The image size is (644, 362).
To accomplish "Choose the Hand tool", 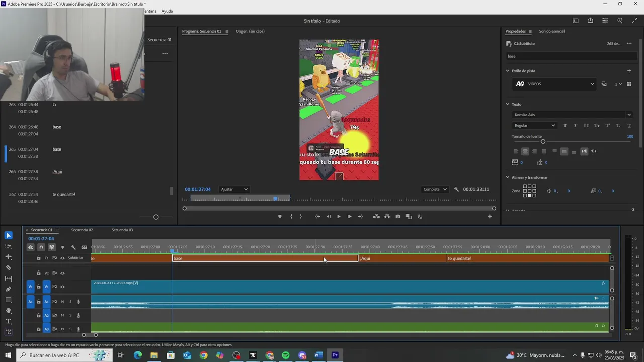I will click(x=8, y=310).
